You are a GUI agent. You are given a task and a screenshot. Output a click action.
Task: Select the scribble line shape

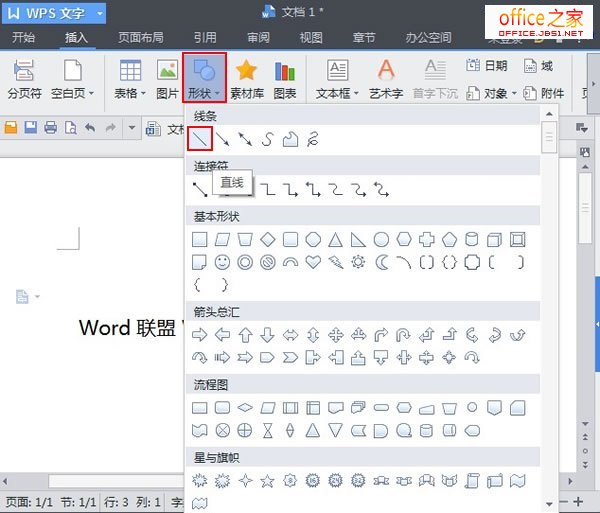(313, 139)
